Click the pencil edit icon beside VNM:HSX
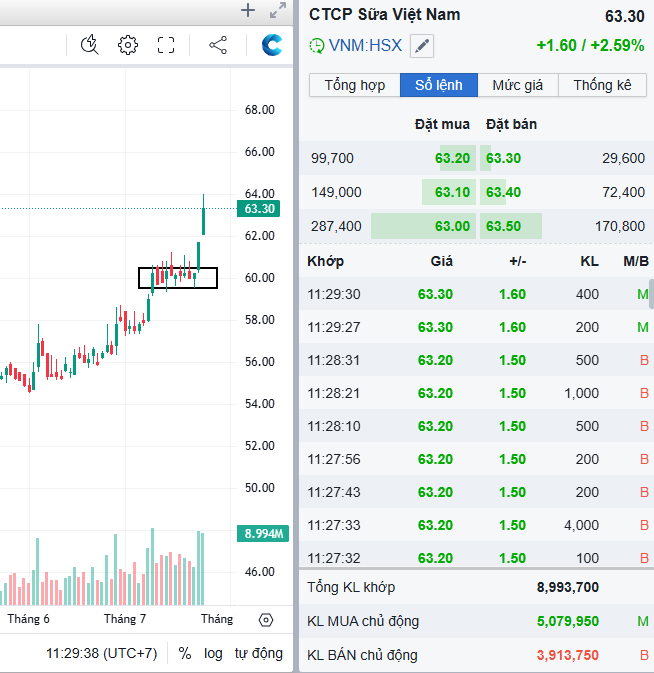This screenshot has height=673, width=654. click(x=423, y=46)
